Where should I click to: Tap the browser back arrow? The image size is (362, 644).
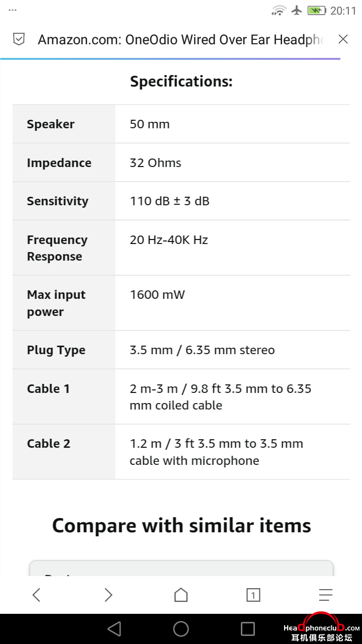(36, 595)
